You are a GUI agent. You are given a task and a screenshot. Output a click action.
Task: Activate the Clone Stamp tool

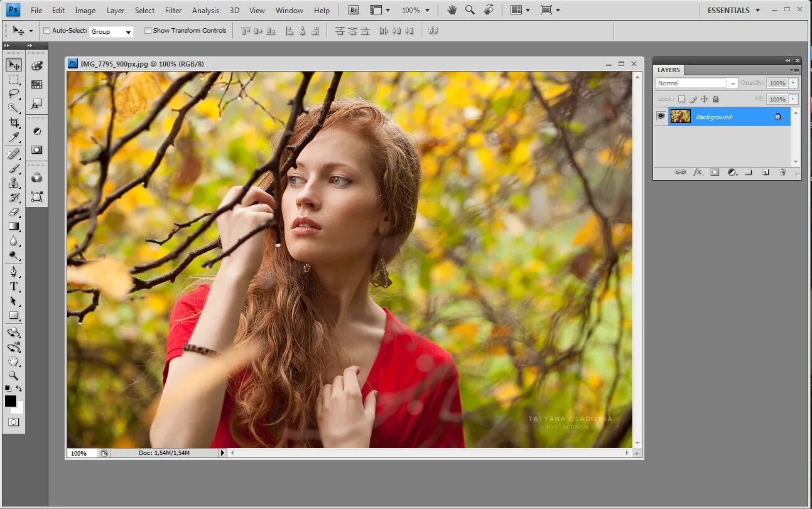14,183
